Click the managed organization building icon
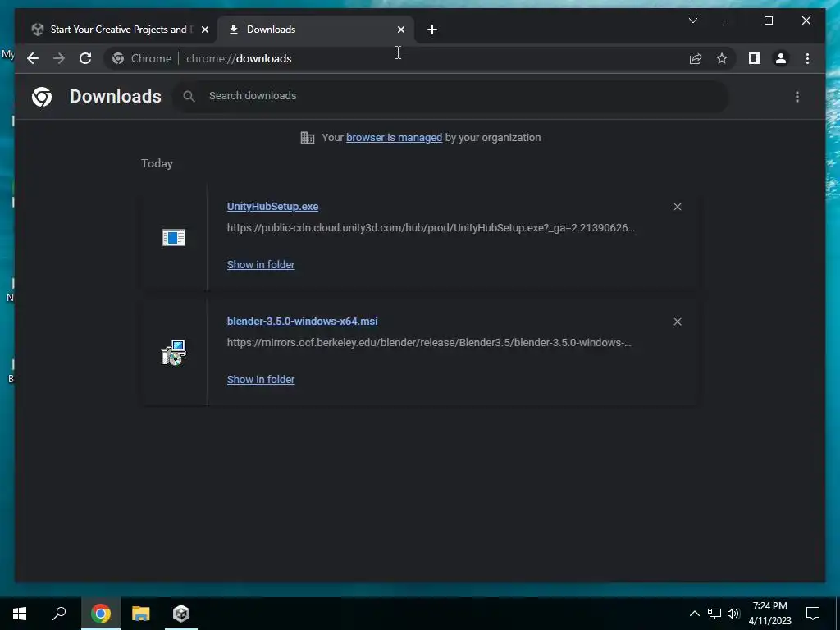Screen dimensions: 840x630 [x=308, y=138]
